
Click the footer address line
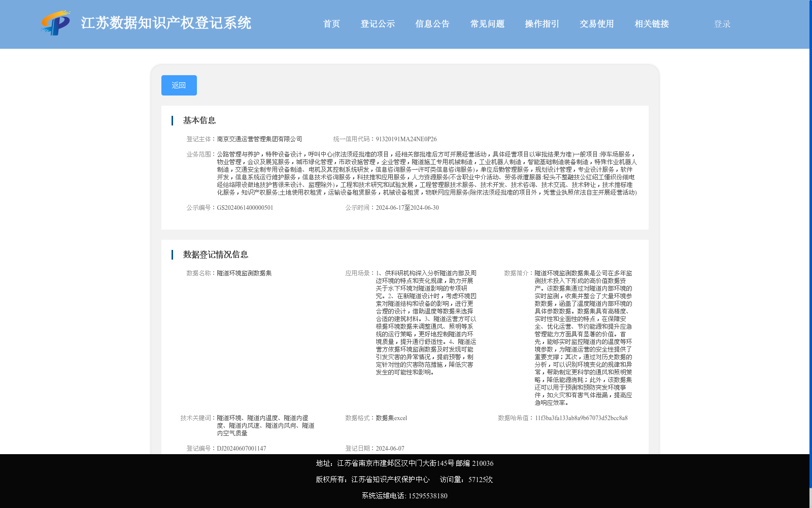point(404,463)
